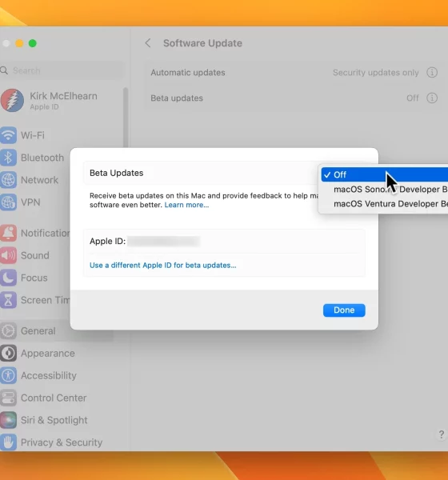Click the Automatic updates label
This screenshot has height=480, width=448.
(x=188, y=73)
